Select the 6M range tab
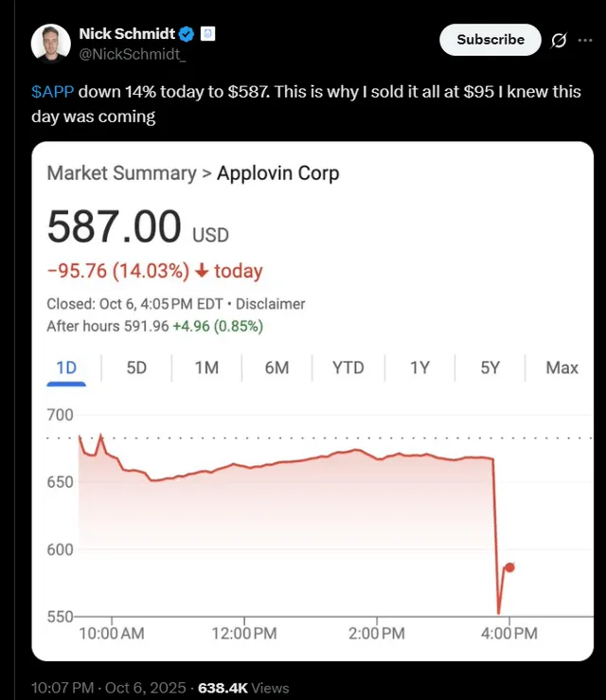 (276, 368)
